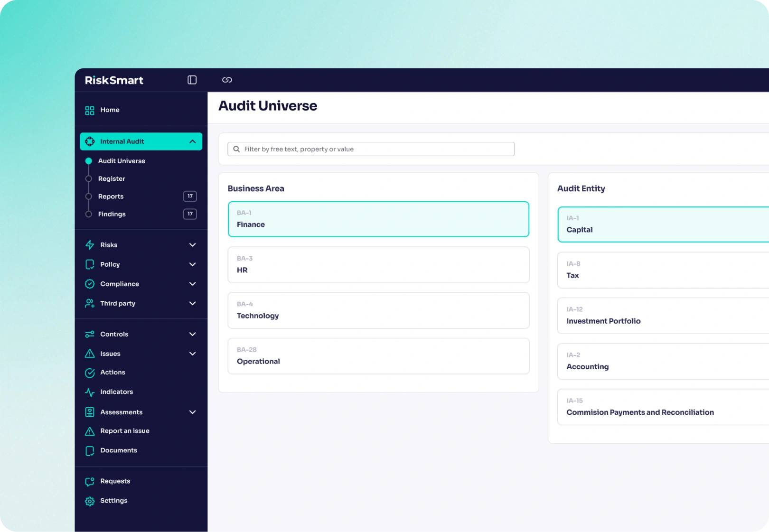The height and width of the screenshot is (532, 769).
Task: Click the RiskSmart logo
Action: 114,80
